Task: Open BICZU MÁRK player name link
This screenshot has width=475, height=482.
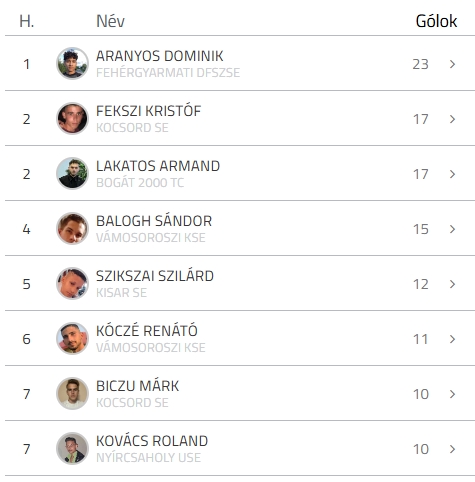Action: tap(138, 386)
